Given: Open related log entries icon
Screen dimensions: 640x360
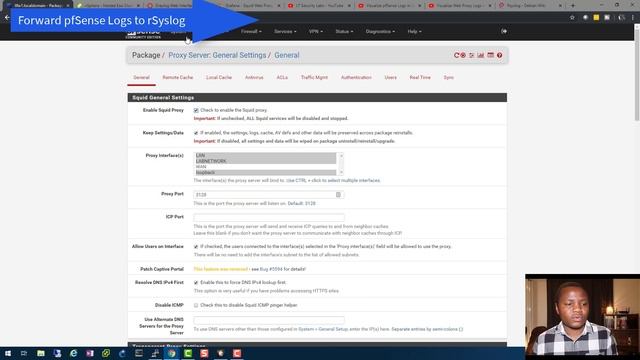Looking at the screenshot, I should click(x=490, y=55).
